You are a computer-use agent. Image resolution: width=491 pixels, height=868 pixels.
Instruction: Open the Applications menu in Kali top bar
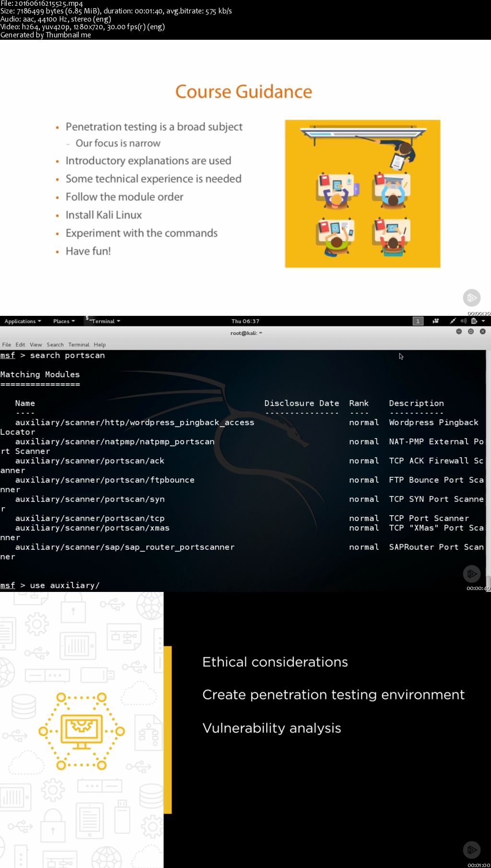pos(23,321)
